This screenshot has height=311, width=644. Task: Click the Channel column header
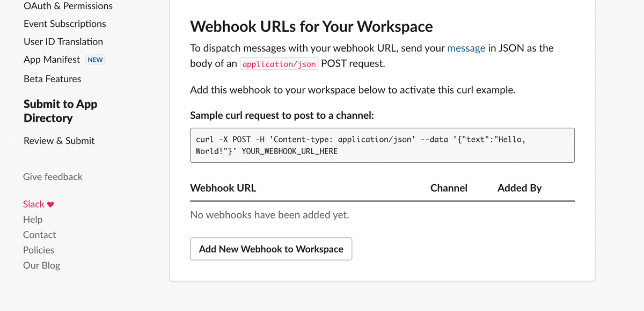point(449,188)
